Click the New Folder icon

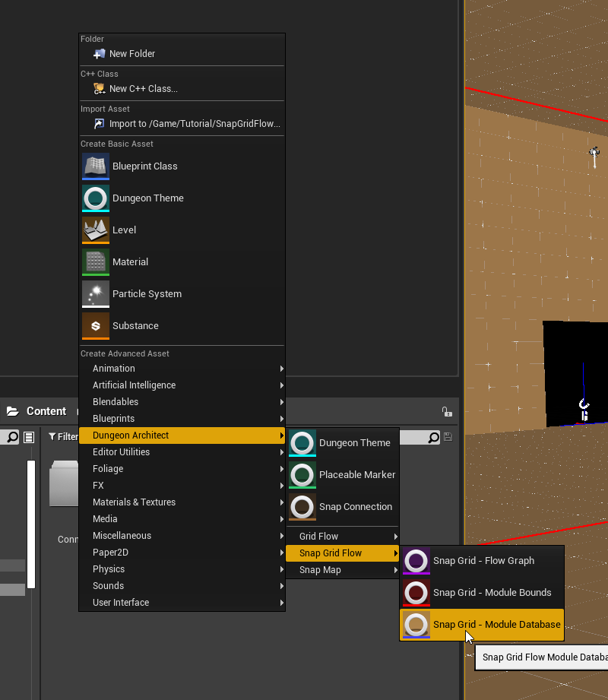click(99, 54)
